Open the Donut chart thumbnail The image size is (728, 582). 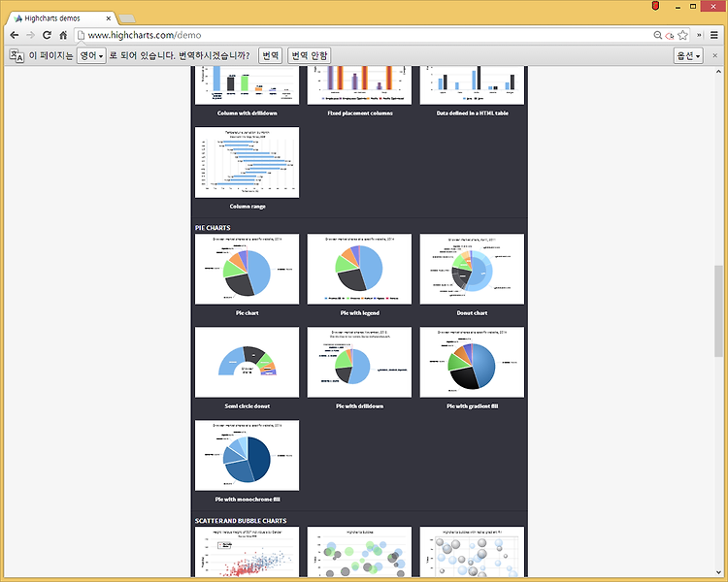[x=472, y=270]
